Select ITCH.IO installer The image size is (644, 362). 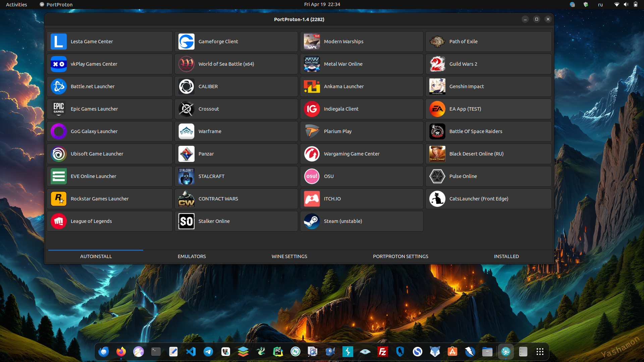coord(362,199)
